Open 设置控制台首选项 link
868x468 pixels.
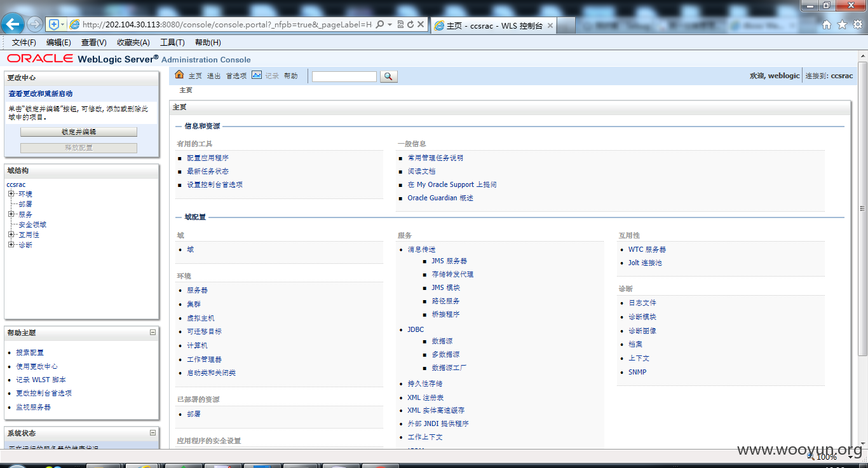pyautogui.click(x=215, y=184)
